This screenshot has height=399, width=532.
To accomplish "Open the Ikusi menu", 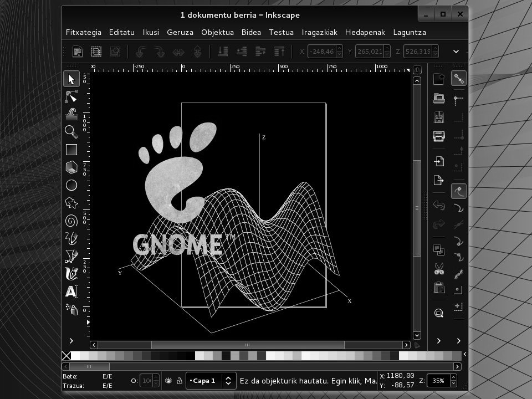I will tap(151, 32).
